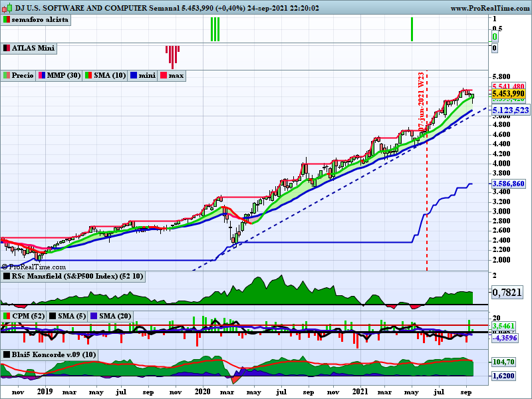532x399 pixels.
Task: Click the mini legend label
Action: [x=147, y=75]
